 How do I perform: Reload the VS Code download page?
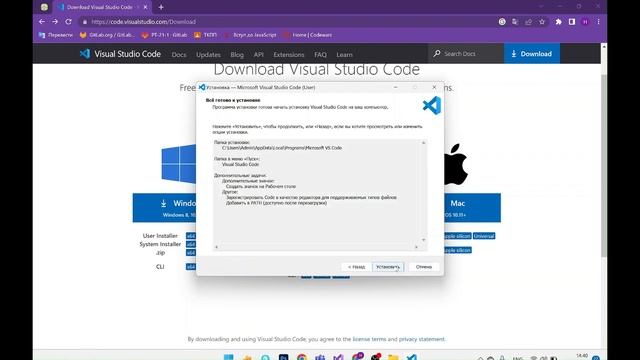[69, 22]
